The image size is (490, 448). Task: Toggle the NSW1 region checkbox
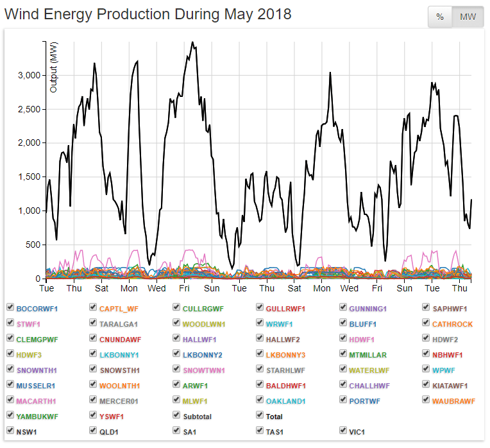pos(11,431)
